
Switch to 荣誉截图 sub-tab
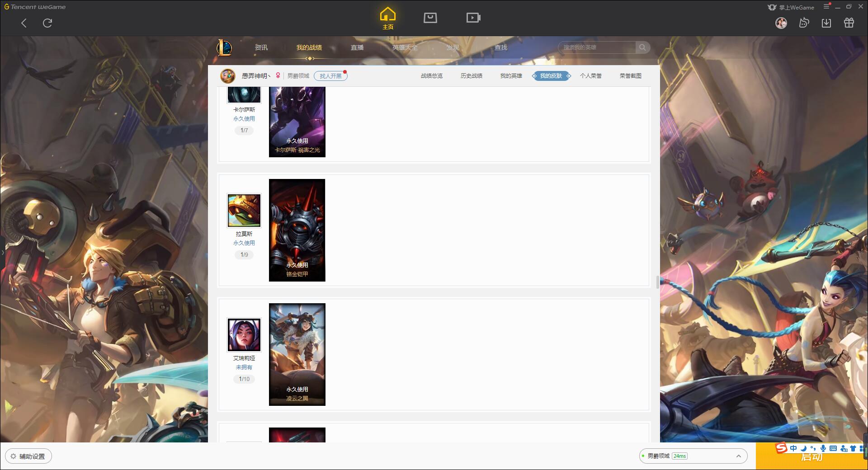click(x=631, y=76)
